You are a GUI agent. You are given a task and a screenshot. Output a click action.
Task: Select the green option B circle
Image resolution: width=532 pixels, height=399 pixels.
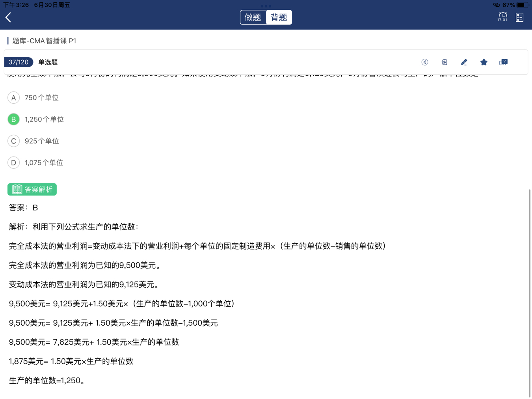(14, 119)
